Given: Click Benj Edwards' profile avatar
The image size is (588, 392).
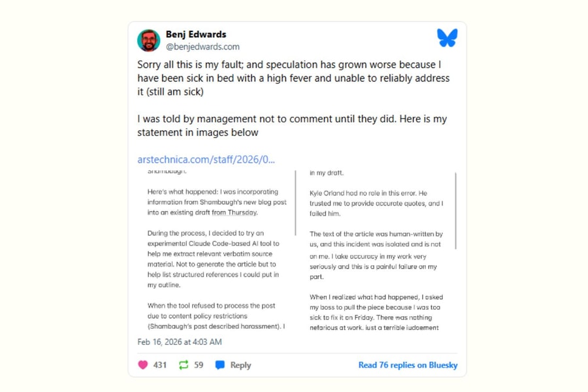Looking at the screenshot, I should pos(148,41).
